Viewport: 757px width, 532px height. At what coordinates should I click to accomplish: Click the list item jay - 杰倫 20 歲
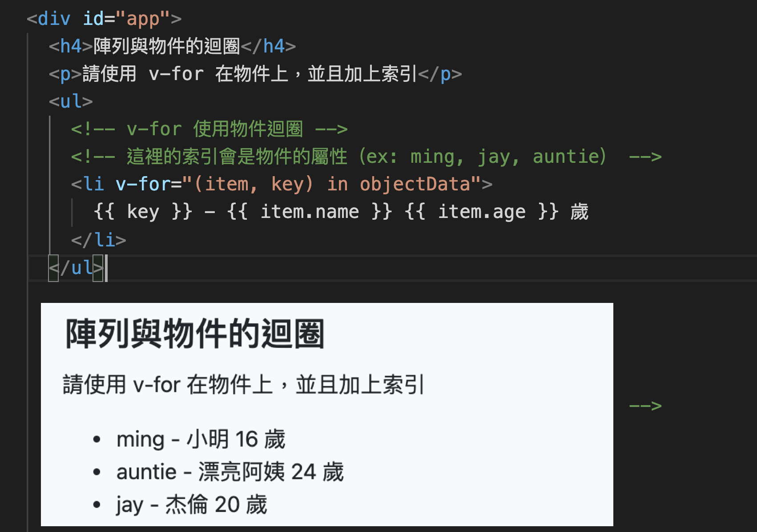[x=192, y=505]
